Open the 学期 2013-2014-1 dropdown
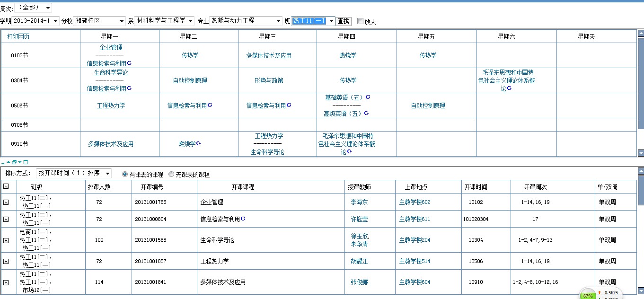 pyautogui.click(x=35, y=21)
